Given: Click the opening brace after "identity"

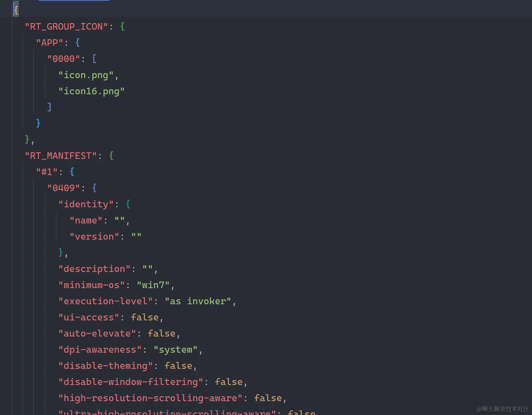Looking at the screenshot, I should [128, 204].
